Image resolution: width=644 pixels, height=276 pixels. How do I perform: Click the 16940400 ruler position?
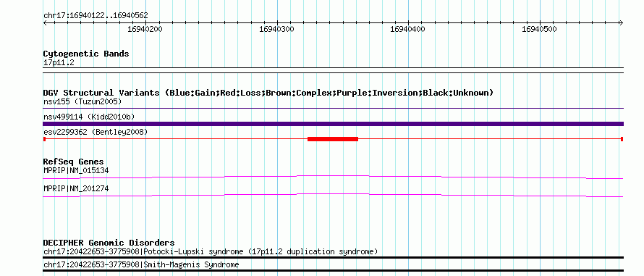pos(408,29)
